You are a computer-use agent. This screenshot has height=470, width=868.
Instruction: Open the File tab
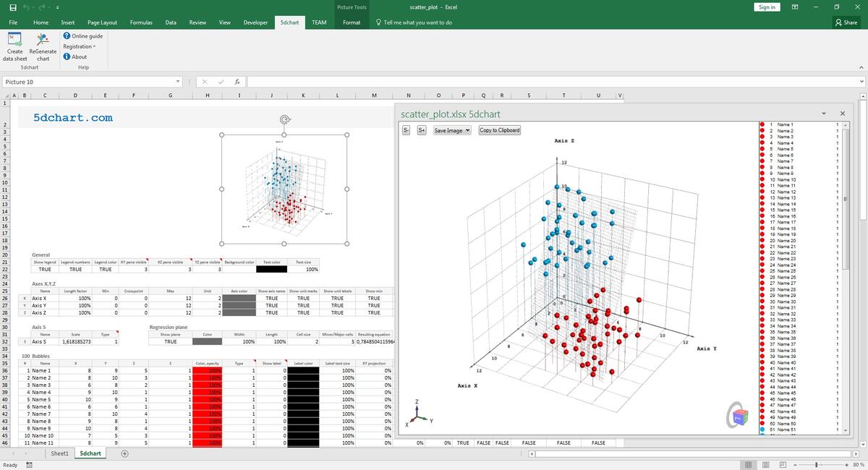click(13, 22)
